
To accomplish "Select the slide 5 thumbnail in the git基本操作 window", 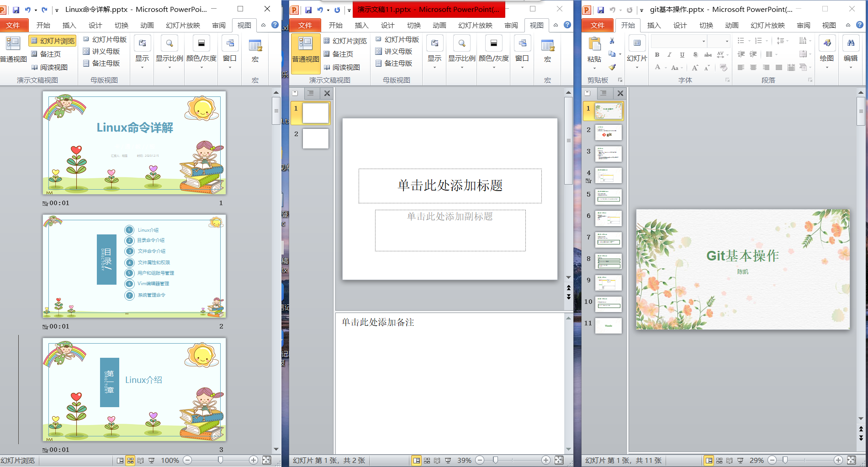I will click(x=608, y=197).
